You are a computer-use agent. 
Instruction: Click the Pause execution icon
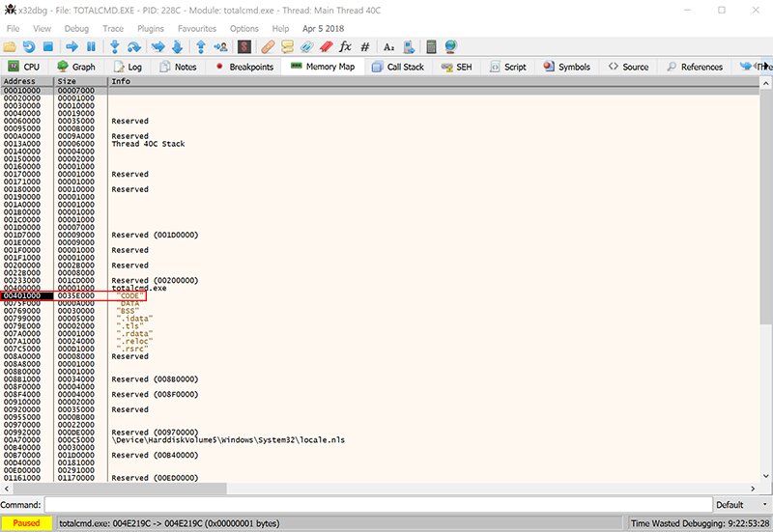(x=91, y=46)
